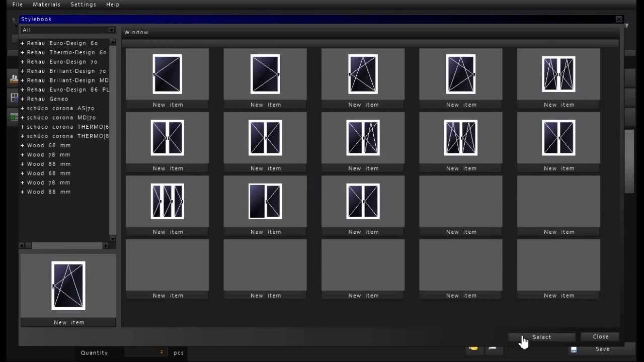
Task: Open the Settings menu
Action: click(84, 5)
